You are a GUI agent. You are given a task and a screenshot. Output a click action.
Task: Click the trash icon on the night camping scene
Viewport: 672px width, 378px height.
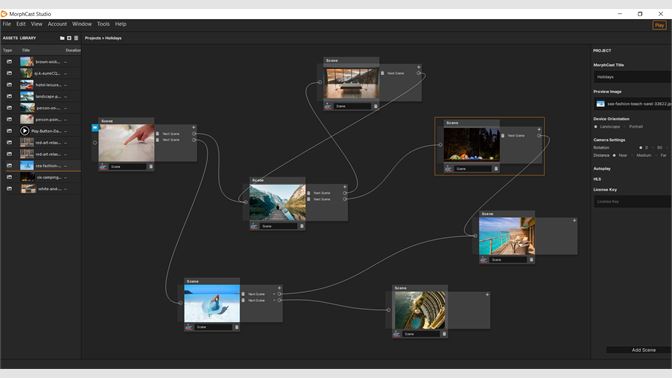click(496, 169)
